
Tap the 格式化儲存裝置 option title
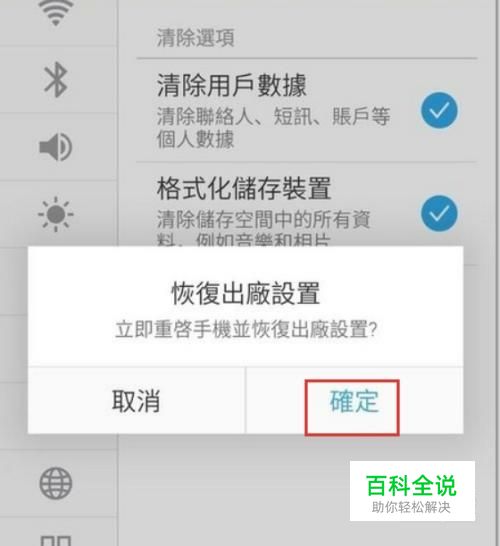pos(244,188)
